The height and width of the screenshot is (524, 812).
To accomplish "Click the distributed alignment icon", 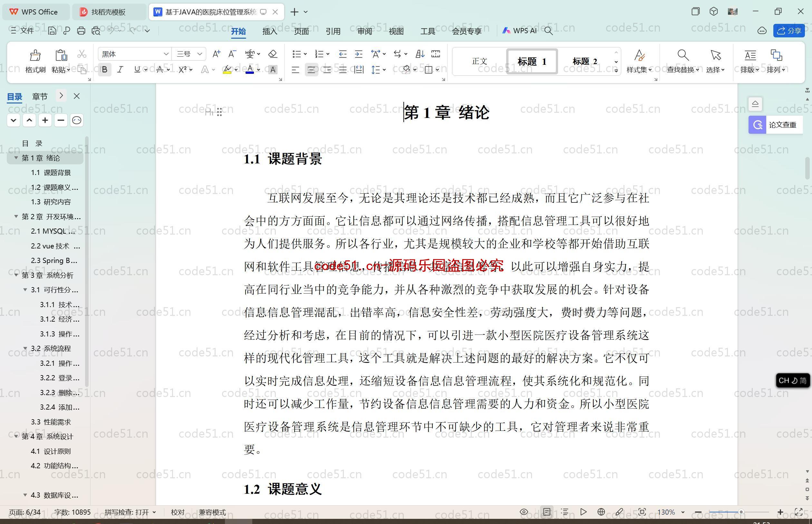I will coord(359,70).
